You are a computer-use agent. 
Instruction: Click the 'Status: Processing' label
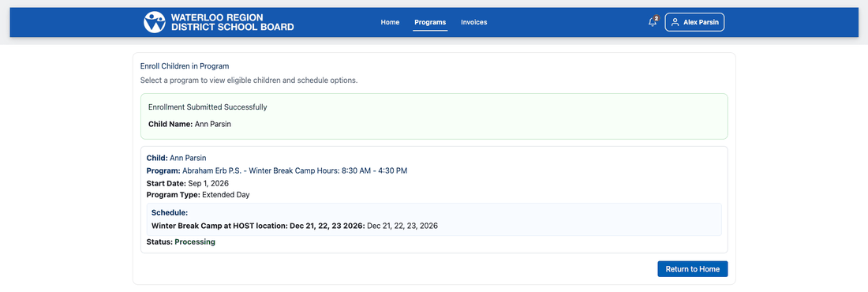tap(181, 242)
